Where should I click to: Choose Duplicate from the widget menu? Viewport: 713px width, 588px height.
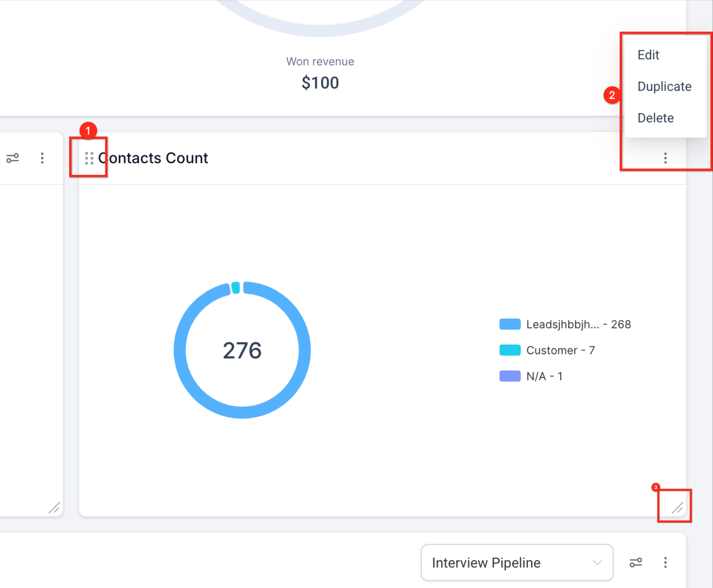pos(664,86)
